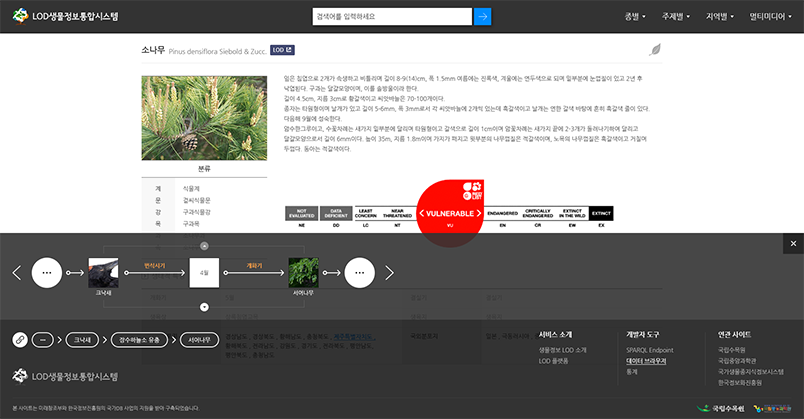
Task: Open the 국립수목원 related-site link
Action: tap(732, 350)
